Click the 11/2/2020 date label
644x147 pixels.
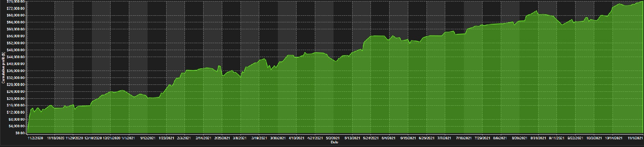36,139
